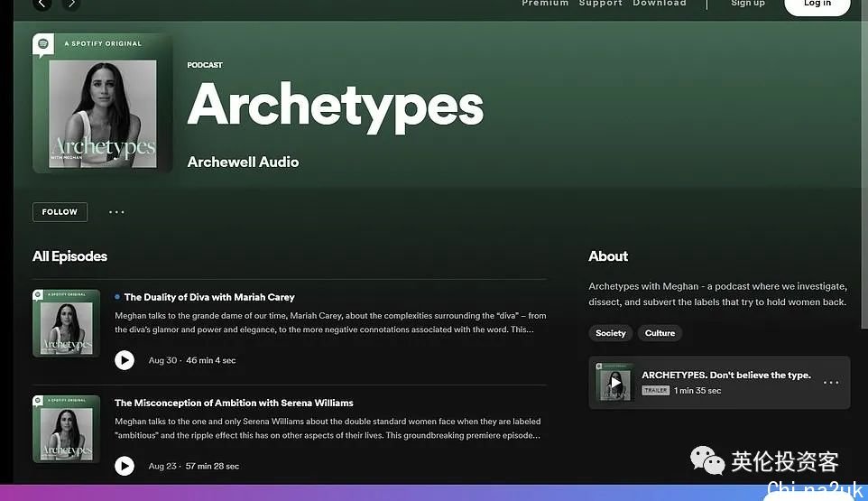Select the Society category tag
868x501 pixels.
[611, 333]
